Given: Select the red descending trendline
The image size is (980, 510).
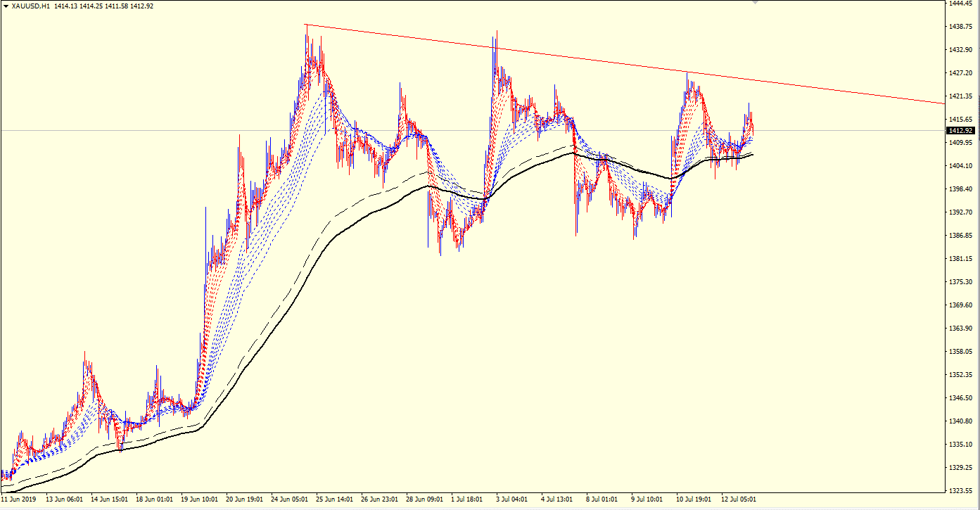Looking at the screenshot, I should click(x=623, y=64).
